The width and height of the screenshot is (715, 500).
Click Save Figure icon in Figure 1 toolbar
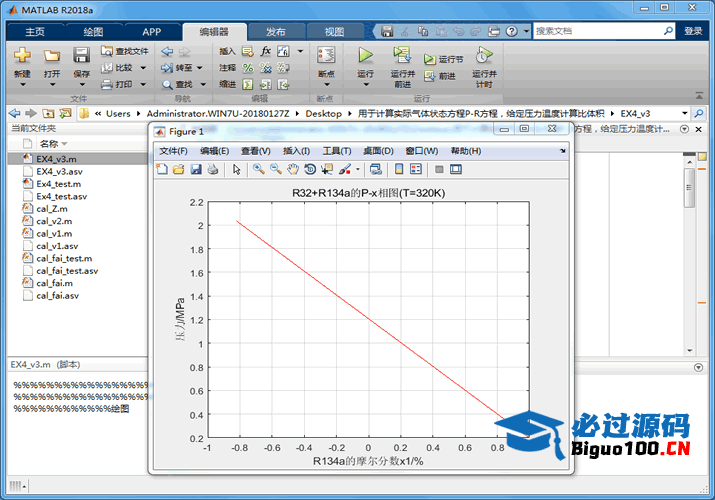point(196,169)
